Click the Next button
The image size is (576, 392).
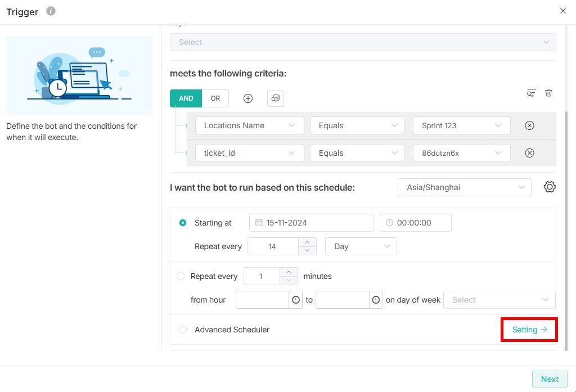pyautogui.click(x=550, y=379)
